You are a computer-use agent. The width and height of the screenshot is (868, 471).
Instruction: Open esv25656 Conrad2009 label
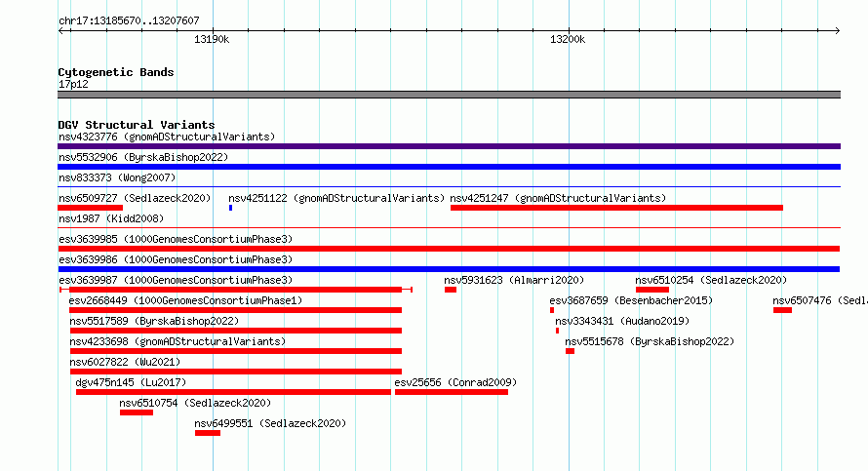(x=455, y=382)
